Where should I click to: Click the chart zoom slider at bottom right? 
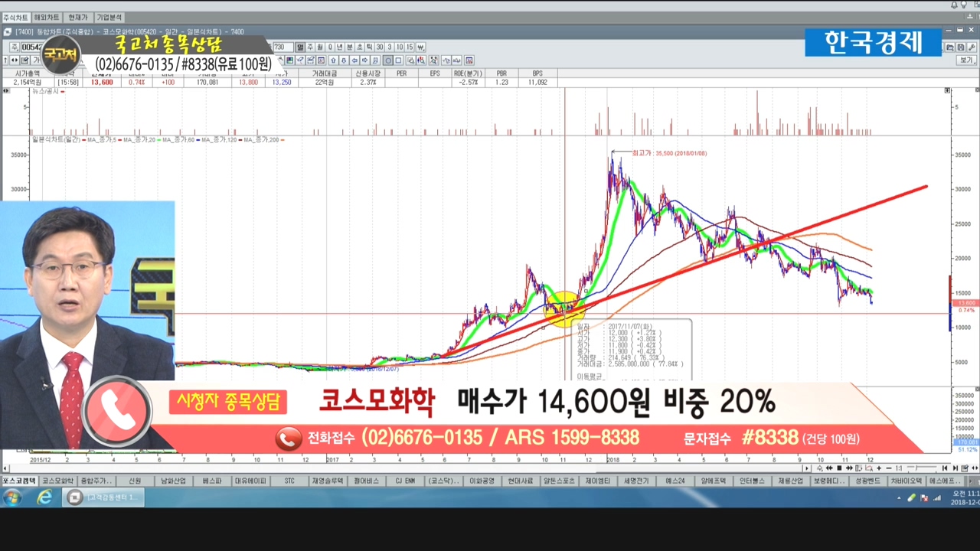pos(916,468)
